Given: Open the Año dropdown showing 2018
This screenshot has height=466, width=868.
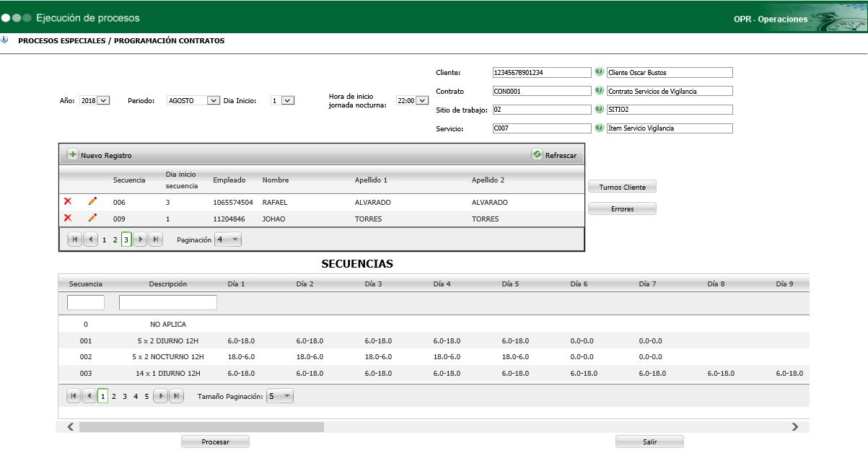Looking at the screenshot, I should (95, 100).
